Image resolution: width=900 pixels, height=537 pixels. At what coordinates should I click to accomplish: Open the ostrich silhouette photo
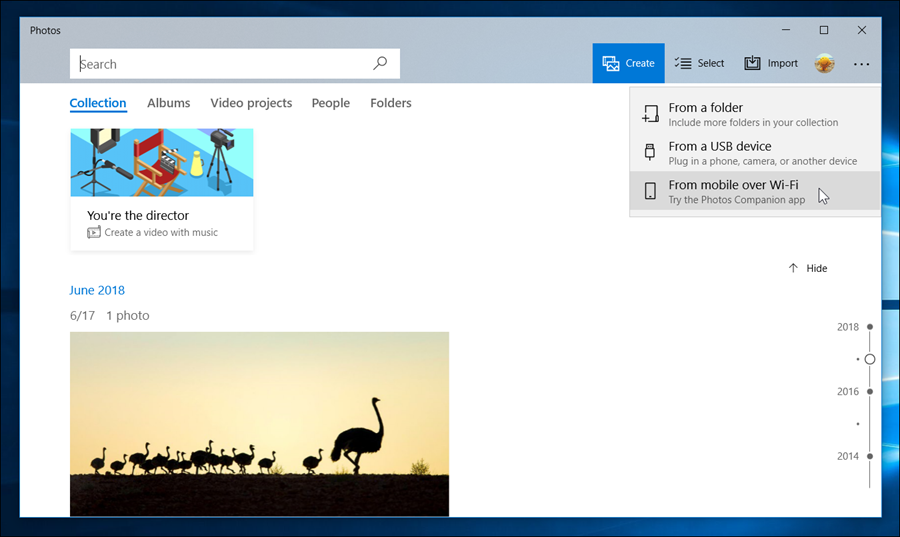point(259,424)
